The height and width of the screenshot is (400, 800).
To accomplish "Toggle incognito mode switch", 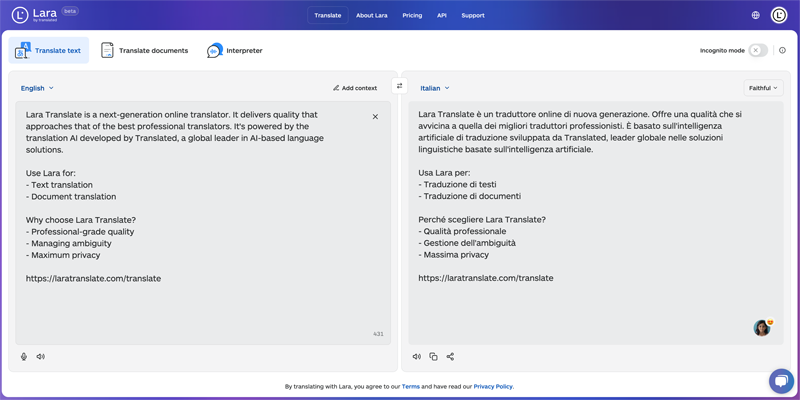I will click(x=758, y=50).
